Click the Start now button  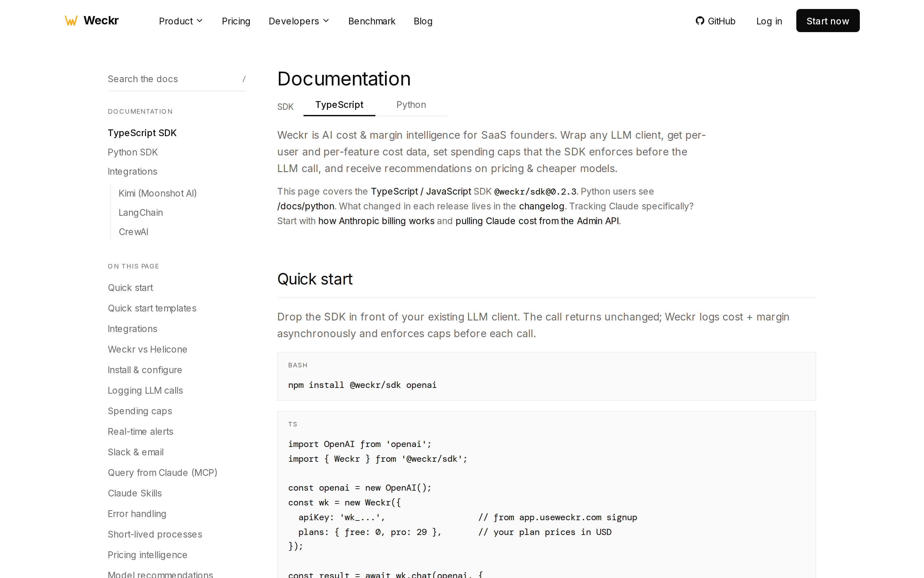pos(827,21)
